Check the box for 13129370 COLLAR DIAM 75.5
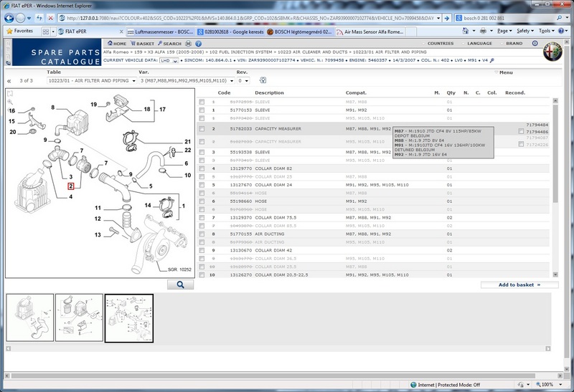Viewport: 574px width, 392px height. 202,218
